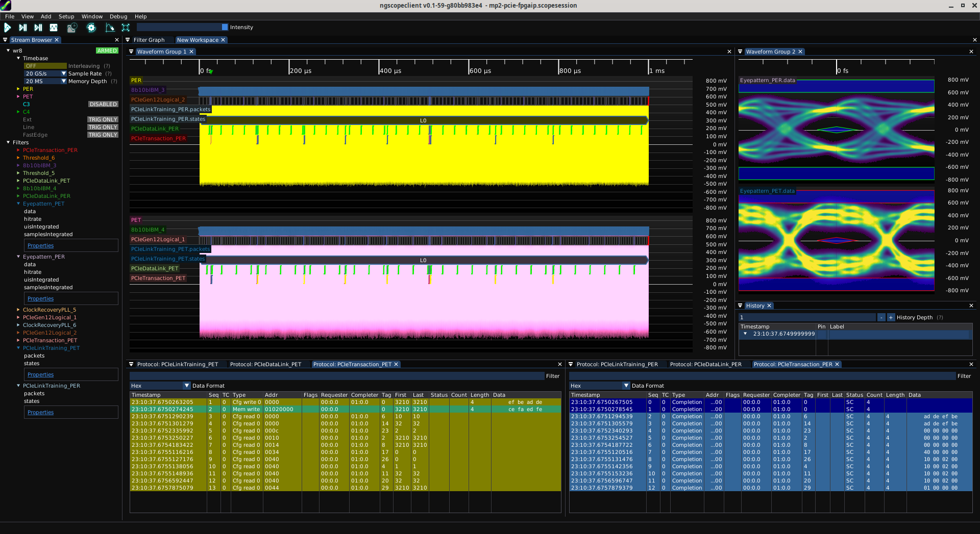Click the waveform-in-square toolbar icon
This screenshot has height=534, width=980.
point(54,28)
